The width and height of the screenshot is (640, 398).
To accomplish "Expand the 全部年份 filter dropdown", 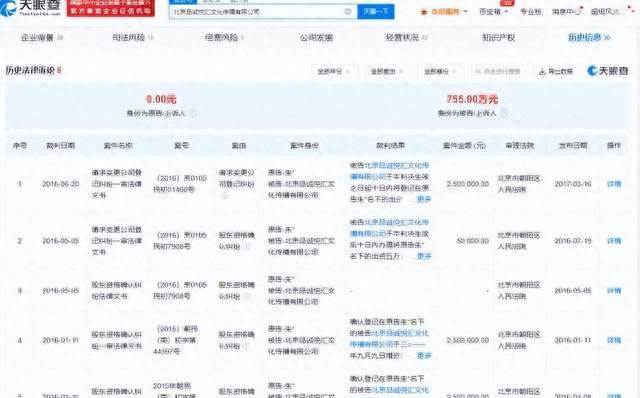I will pos(334,71).
